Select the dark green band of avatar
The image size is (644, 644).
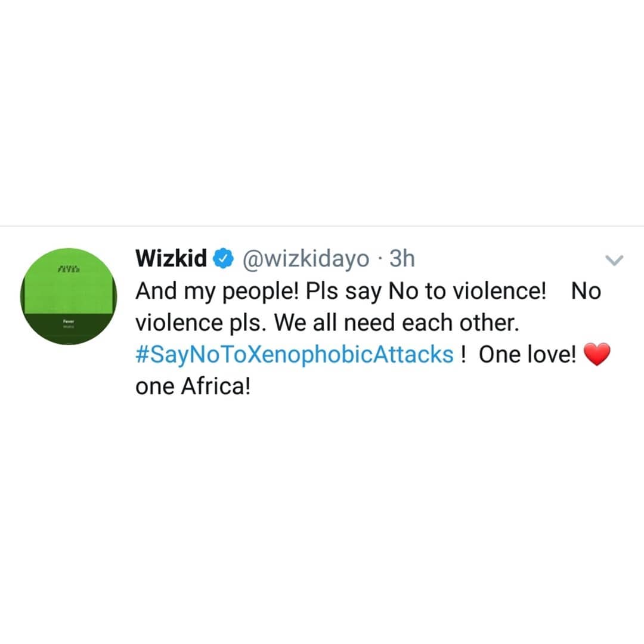pyautogui.click(x=69, y=329)
